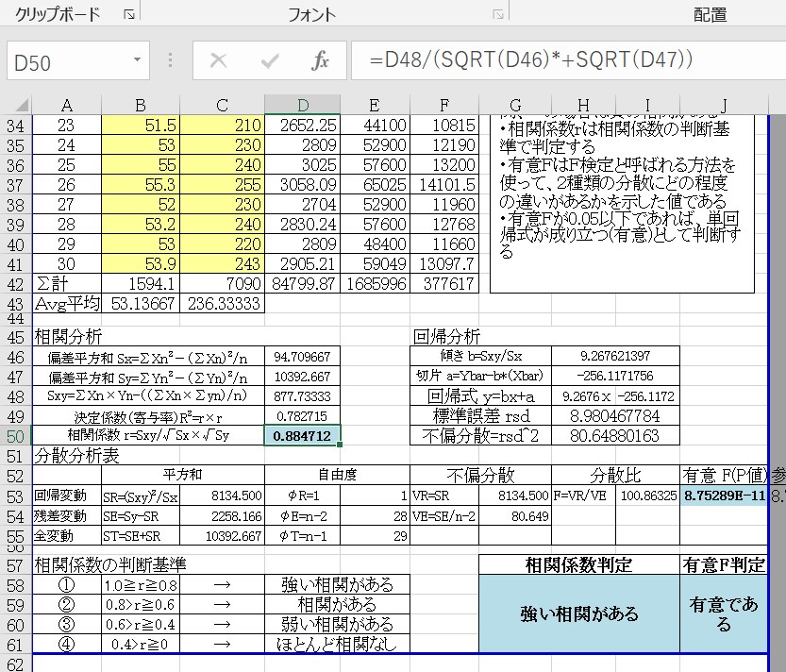The width and height of the screenshot is (786, 672).
Task: Click the explanatory text box about 相関係数
Action: (x=622, y=204)
